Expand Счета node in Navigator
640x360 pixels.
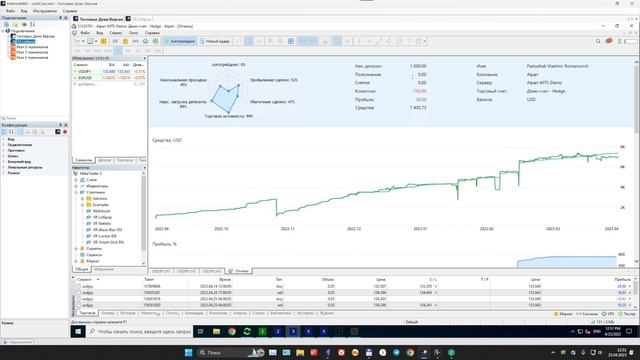click(76, 180)
